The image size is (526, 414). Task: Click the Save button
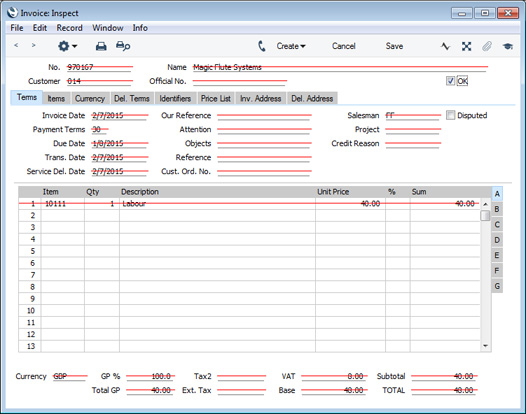394,46
